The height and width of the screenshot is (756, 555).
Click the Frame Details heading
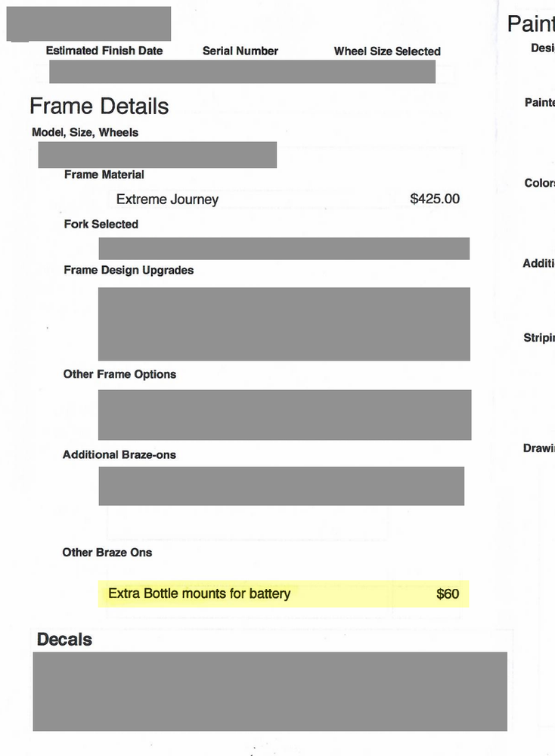point(99,106)
